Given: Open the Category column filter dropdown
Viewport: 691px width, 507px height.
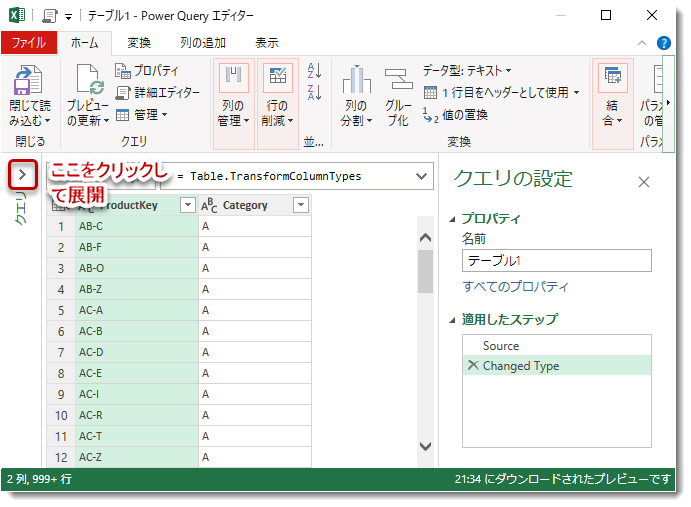Looking at the screenshot, I should (x=301, y=205).
